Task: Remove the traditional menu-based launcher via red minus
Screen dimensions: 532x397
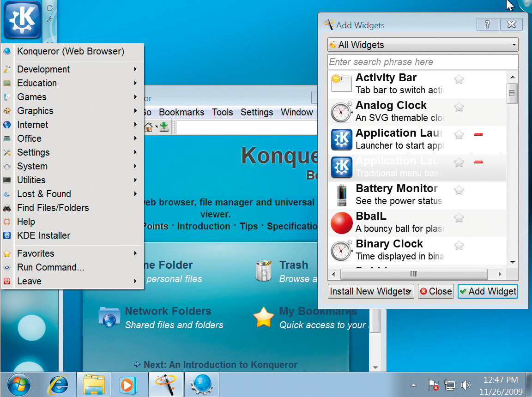Action: 478,162
